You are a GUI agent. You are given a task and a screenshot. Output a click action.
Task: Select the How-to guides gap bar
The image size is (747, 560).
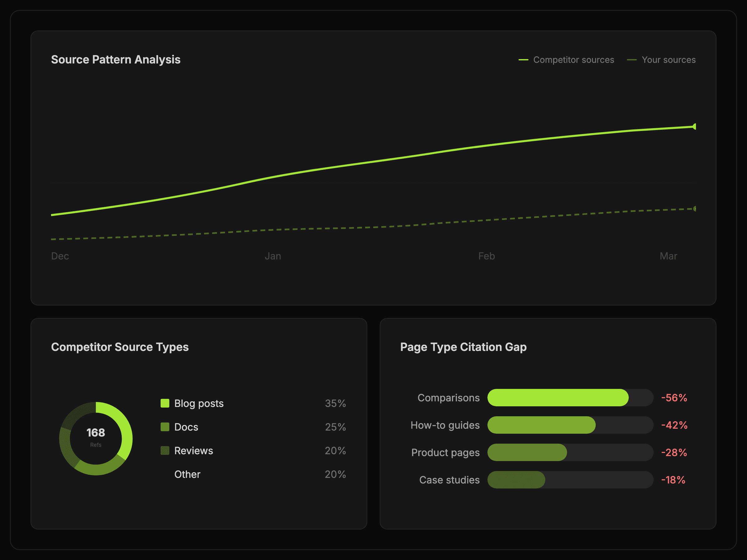tap(541, 425)
